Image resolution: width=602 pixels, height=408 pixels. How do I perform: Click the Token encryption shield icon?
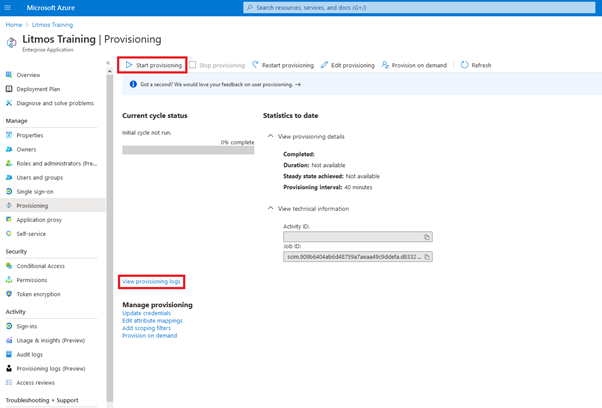coord(9,294)
